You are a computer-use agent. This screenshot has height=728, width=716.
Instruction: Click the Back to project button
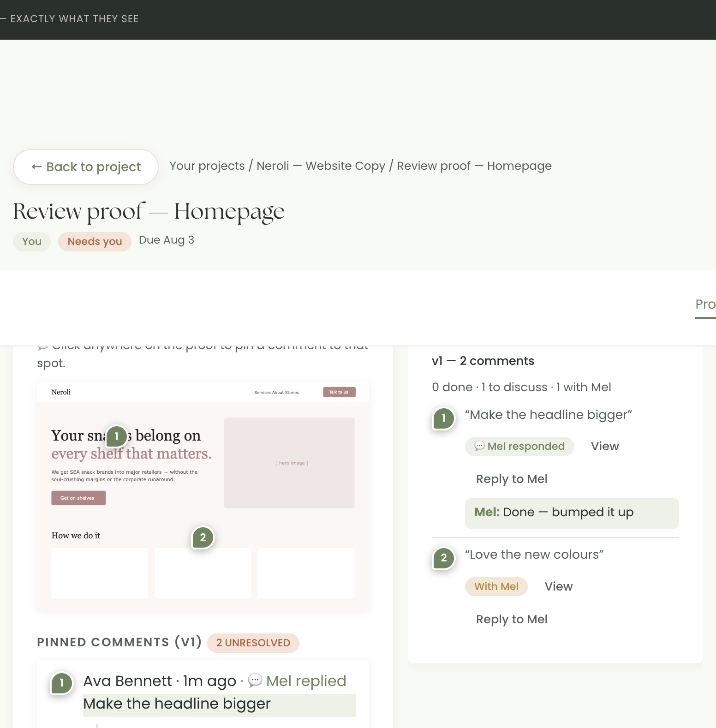[86, 167]
